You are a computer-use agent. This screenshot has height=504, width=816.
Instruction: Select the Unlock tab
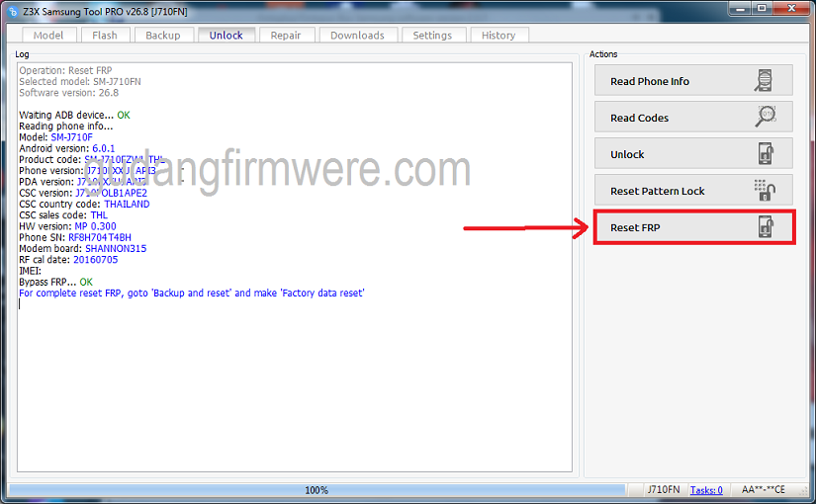pos(226,36)
